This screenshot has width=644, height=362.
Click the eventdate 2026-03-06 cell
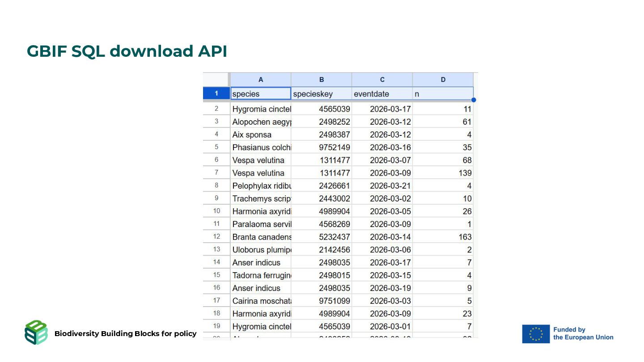pyautogui.click(x=382, y=249)
